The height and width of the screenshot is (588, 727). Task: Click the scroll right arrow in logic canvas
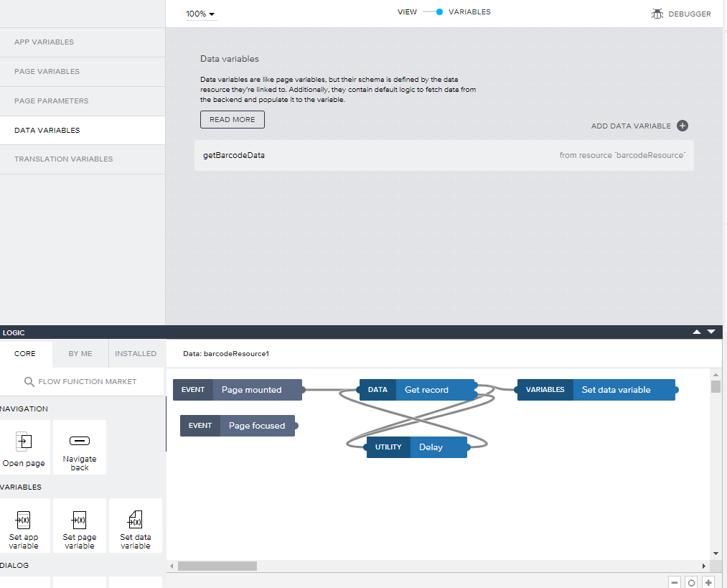pos(704,566)
